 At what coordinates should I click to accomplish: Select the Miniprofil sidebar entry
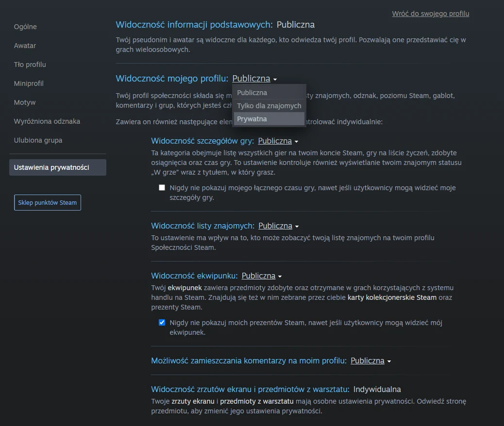[x=28, y=83]
